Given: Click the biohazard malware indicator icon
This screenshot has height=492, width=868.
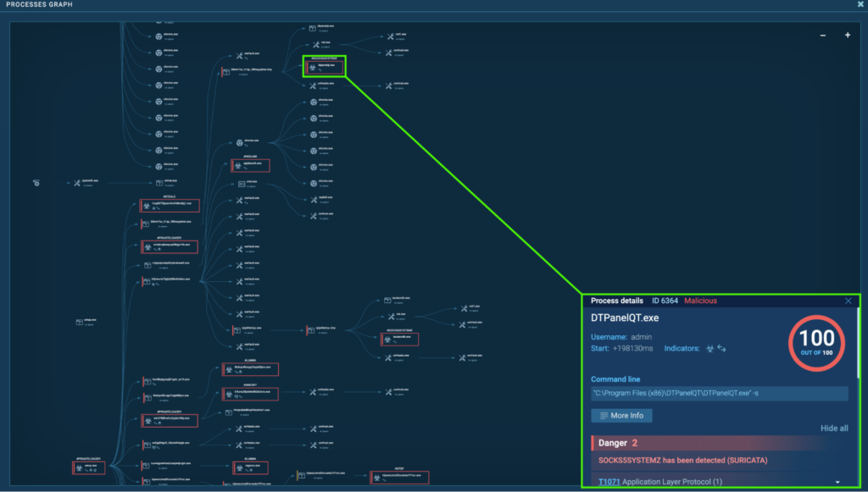Looking at the screenshot, I should 709,349.
